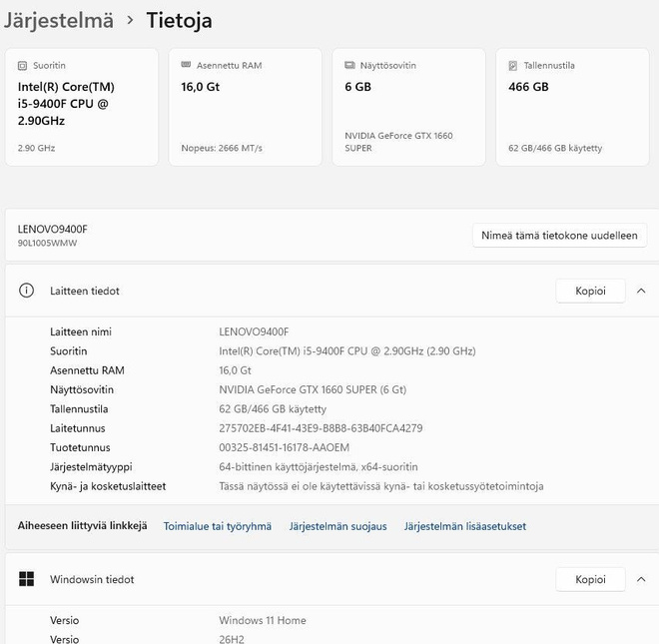Click 'NVIDIA GeForce GTX 1660 SUPER' in card
The height and width of the screenshot is (644, 659).
point(398,142)
